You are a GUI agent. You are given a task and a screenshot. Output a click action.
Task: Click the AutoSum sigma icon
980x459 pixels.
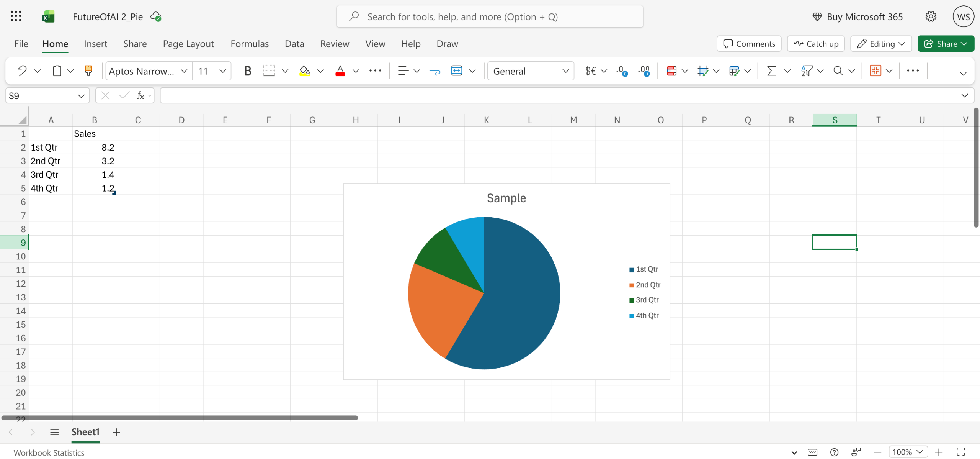pos(771,71)
